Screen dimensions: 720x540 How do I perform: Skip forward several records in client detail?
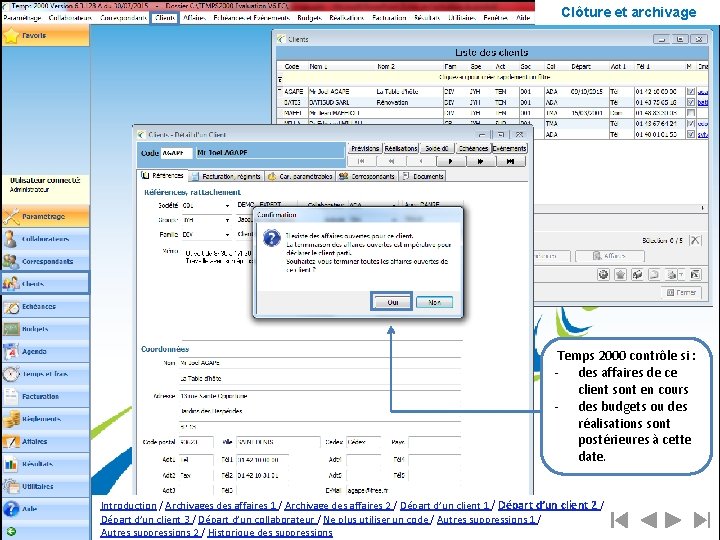(x=480, y=161)
